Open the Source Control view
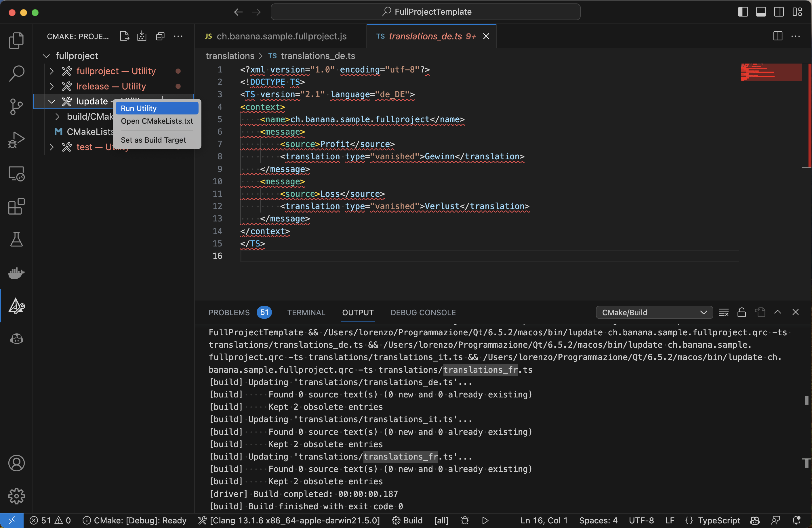The width and height of the screenshot is (812, 528). click(x=16, y=107)
